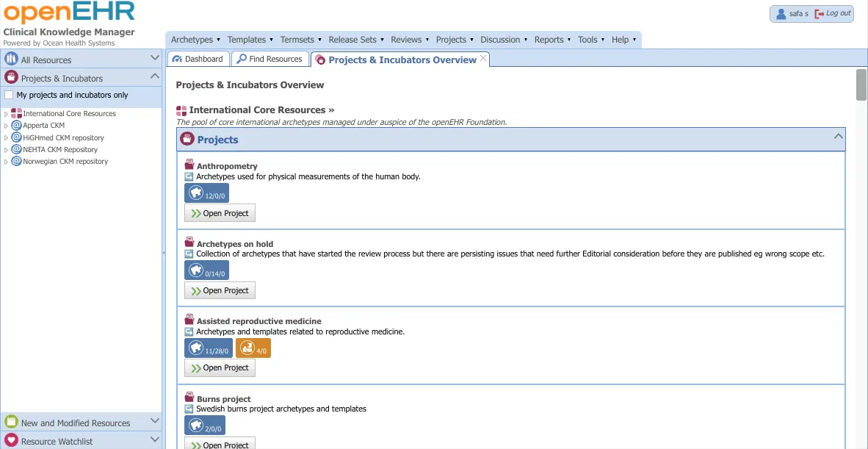Select Norwegian CKM repository in the tree
The width and height of the screenshot is (868, 449).
(x=65, y=161)
